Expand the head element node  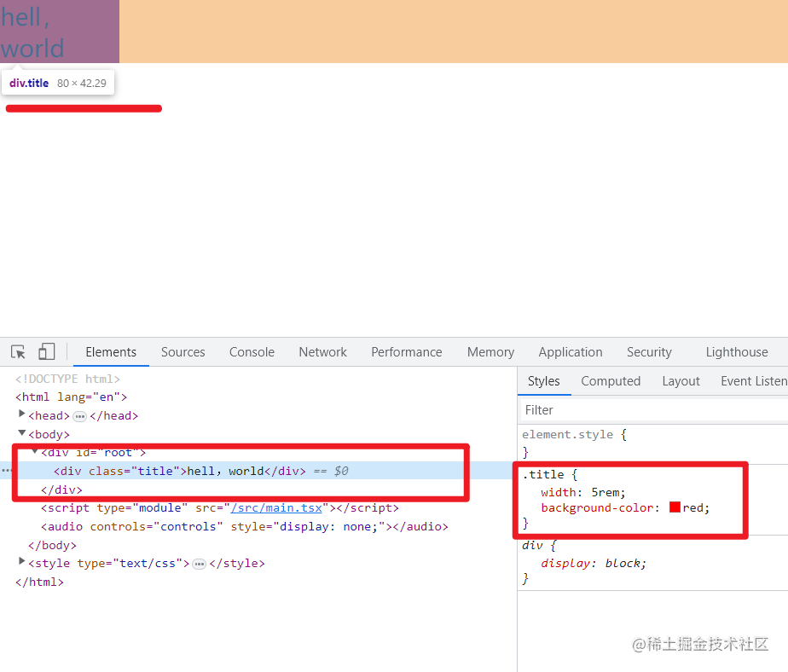click(x=21, y=414)
